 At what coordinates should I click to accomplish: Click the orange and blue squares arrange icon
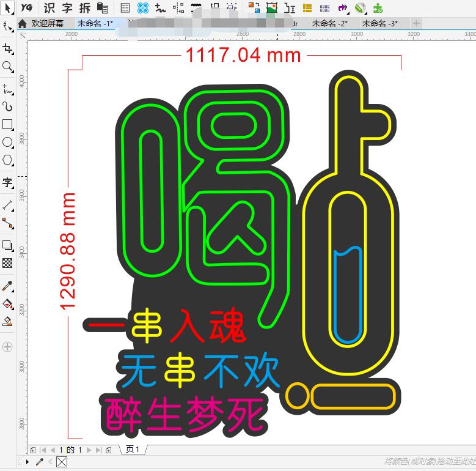click(x=254, y=8)
